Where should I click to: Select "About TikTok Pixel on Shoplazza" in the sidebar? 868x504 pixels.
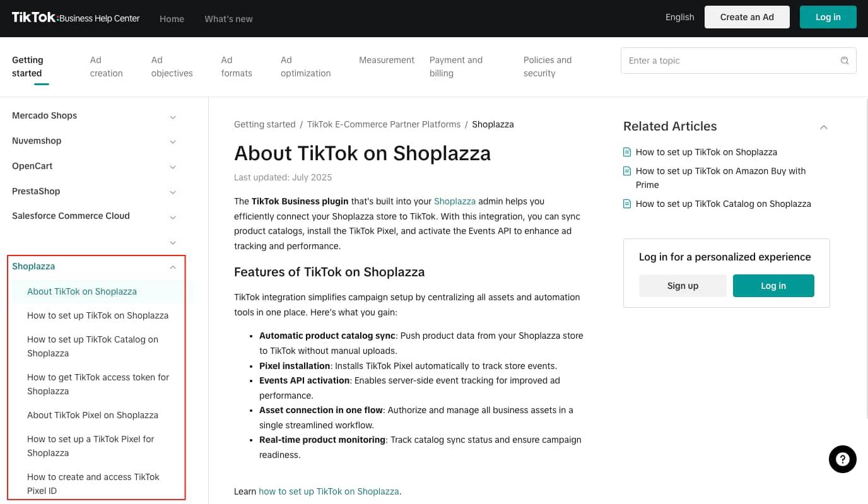[93, 415]
